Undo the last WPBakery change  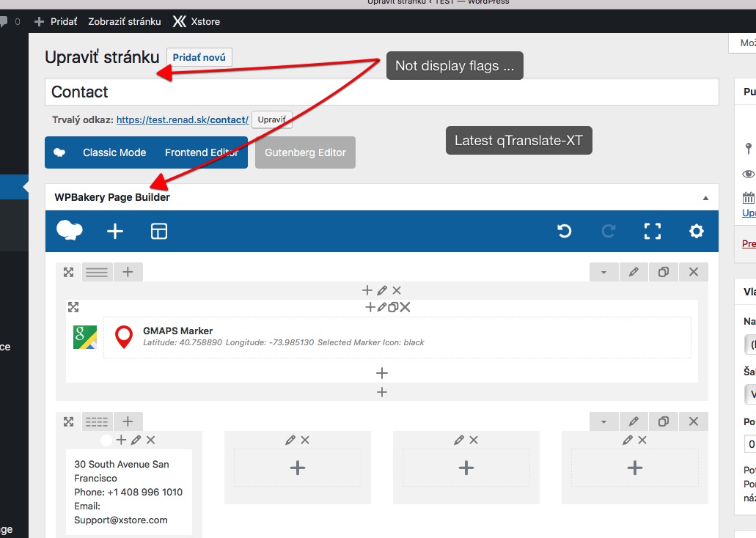pos(564,231)
